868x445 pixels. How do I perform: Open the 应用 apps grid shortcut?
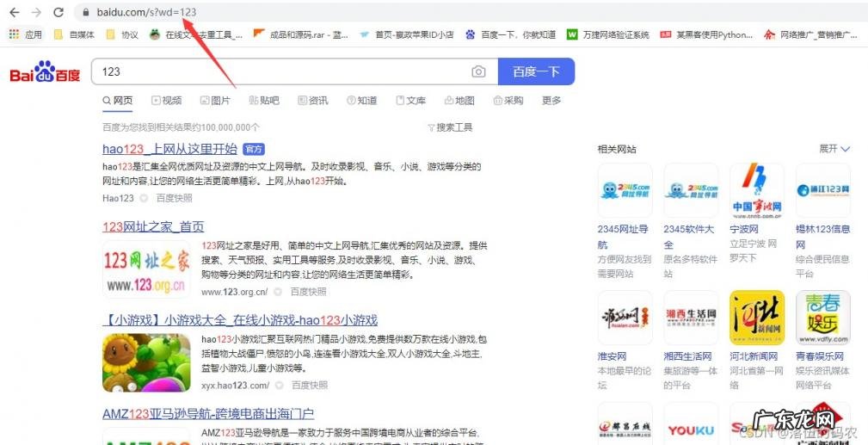coord(26,34)
